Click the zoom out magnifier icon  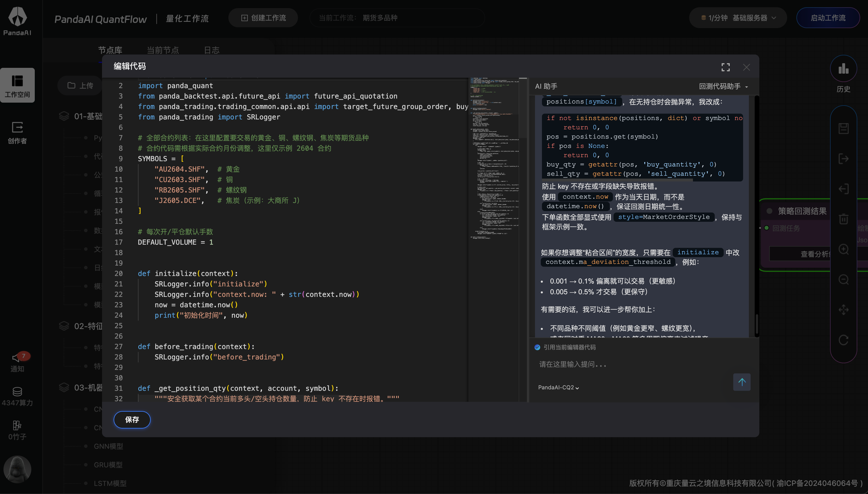pyautogui.click(x=844, y=279)
